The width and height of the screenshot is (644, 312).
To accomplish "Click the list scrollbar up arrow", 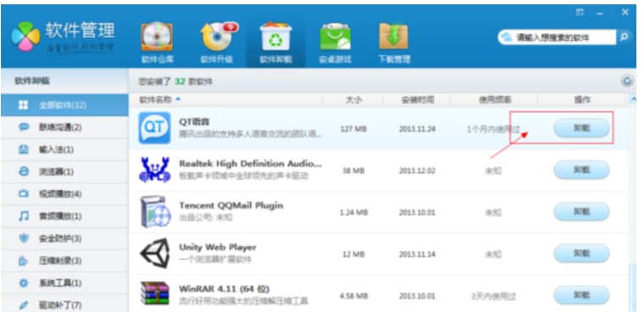I will point(632,99).
